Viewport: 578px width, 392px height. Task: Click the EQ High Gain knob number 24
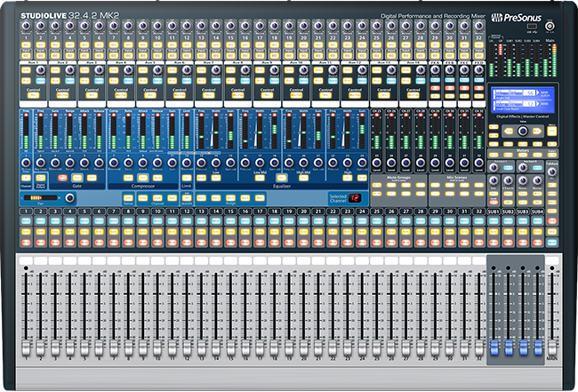(362, 163)
